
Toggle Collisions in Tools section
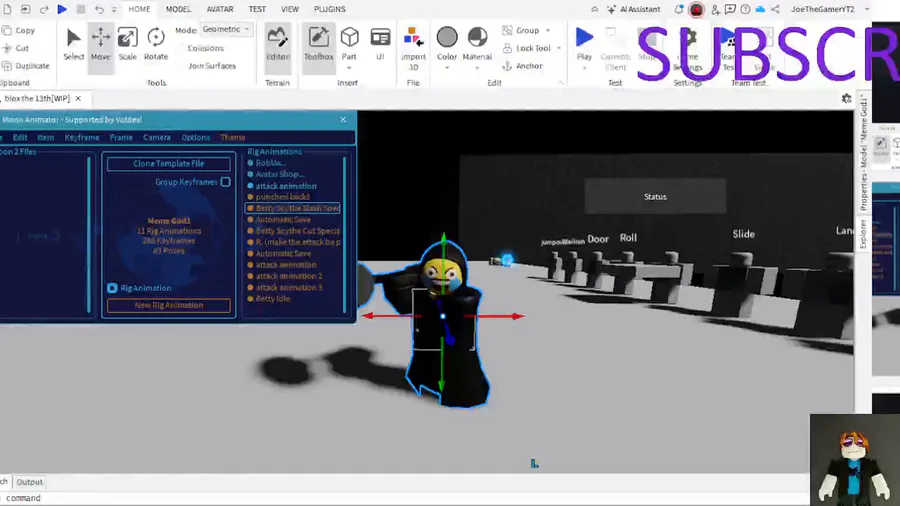205,48
